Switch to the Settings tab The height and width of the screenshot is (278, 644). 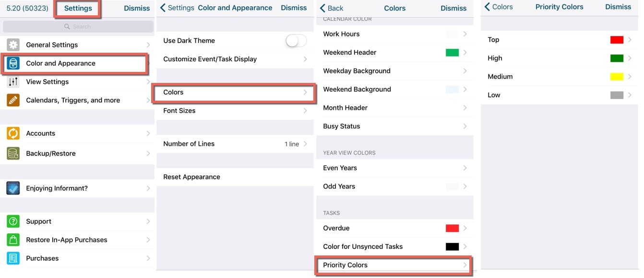coord(77,8)
